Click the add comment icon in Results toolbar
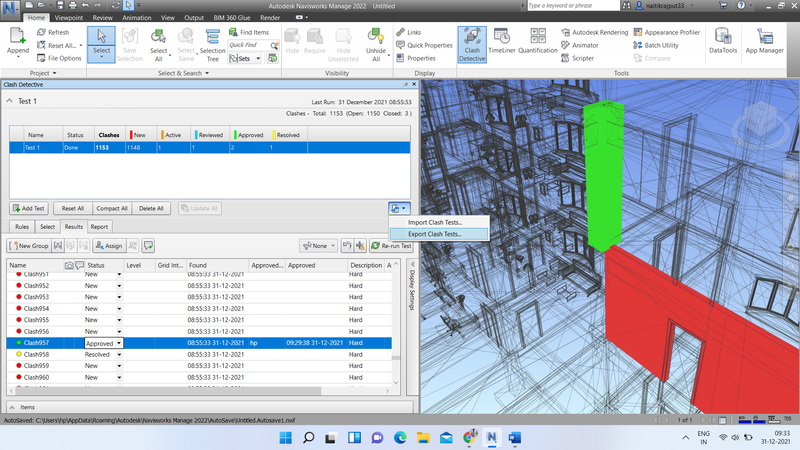The width and height of the screenshot is (800, 450). (x=148, y=246)
